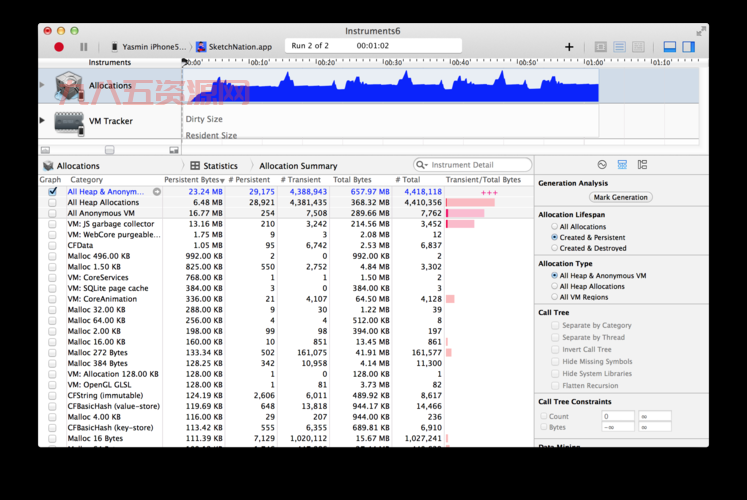Click the Allocations instrument icon
Viewport: 747px width, 500px height.
click(x=70, y=86)
